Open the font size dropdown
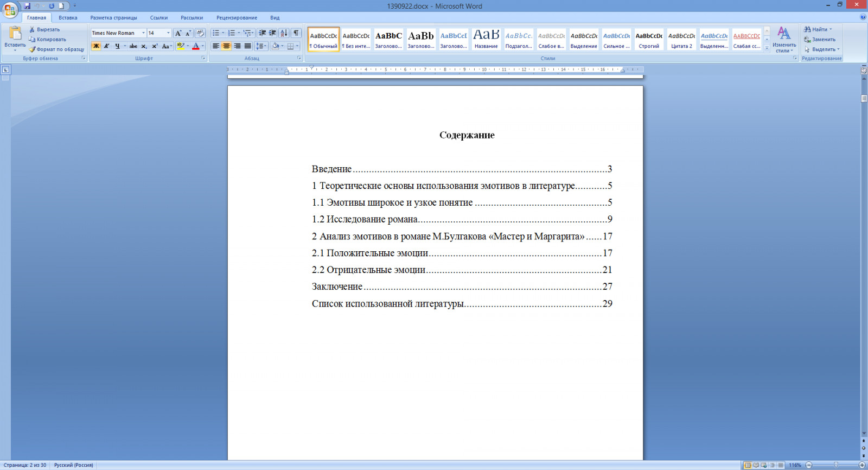Image resolution: width=868 pixels, height=470 pixels. click(168, 33)
